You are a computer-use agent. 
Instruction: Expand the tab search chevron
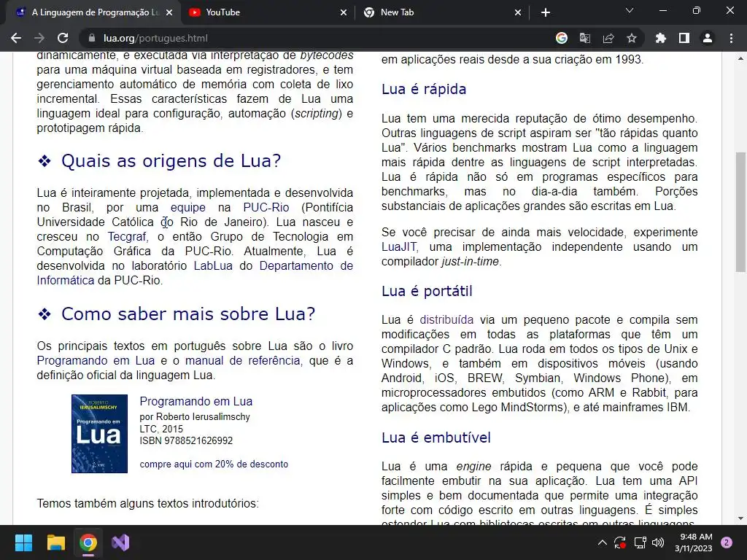tap(630, 10)
